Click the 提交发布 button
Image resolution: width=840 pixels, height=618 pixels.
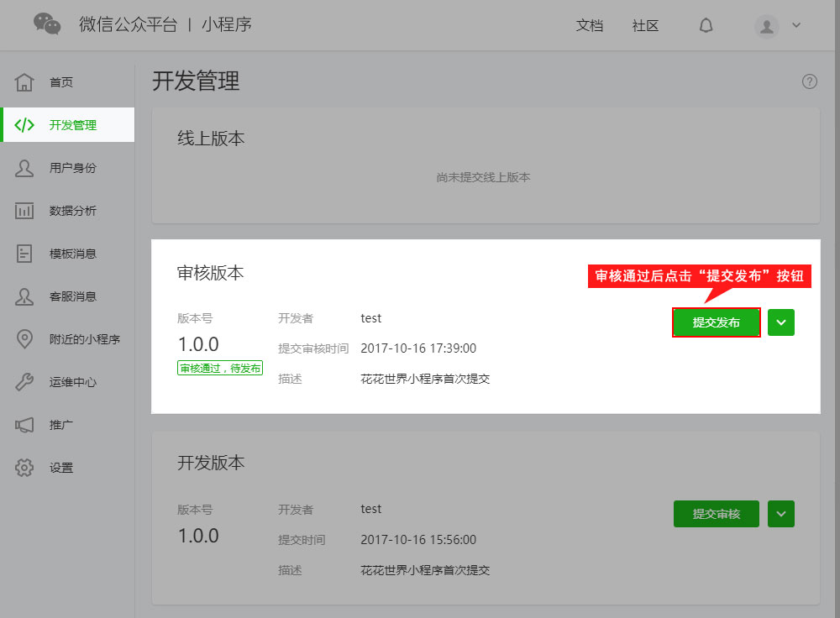coord(717,322)
